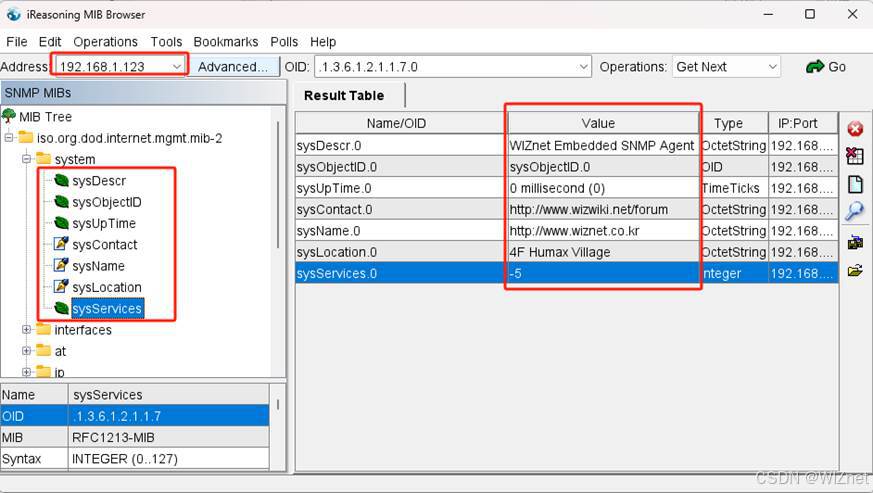Image resolution: width=873 pixels, height=493 pixels.
Task: Click the interfaces folder icon
Action: pyautogui.click(x=43, y=329)
